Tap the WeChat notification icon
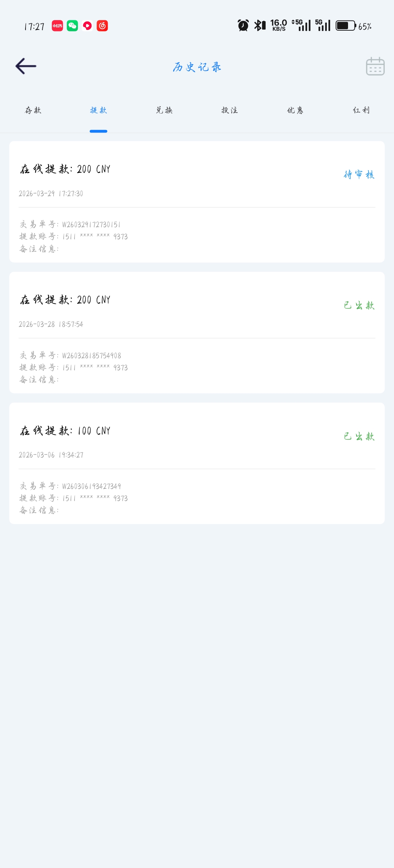 (72, 26)
